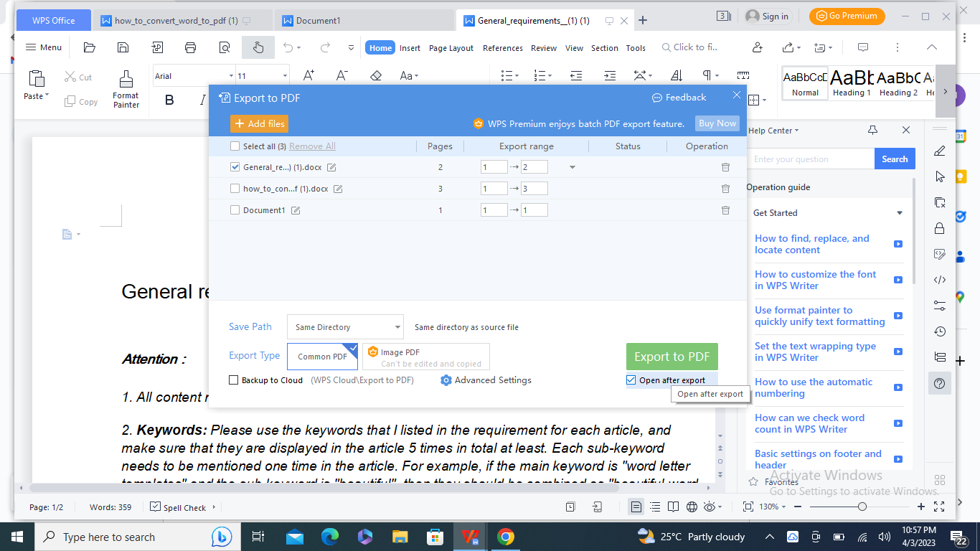Rename General_re...(1).docx with edit pencil icon

pyautogui.click(x=331, y=167)
